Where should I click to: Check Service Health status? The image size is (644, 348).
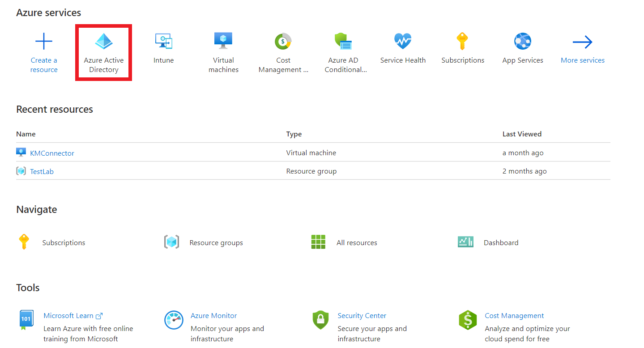click(x=402, y=47)
